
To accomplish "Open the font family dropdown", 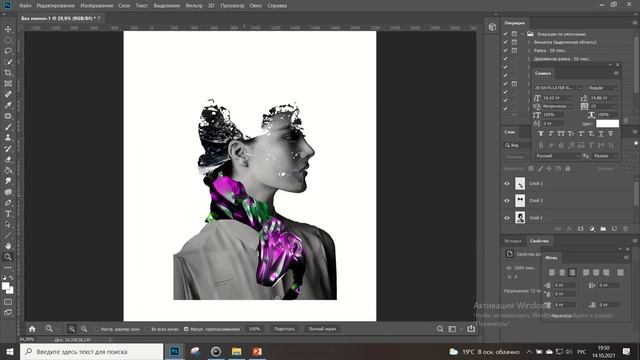I will [x=580, y=88].
